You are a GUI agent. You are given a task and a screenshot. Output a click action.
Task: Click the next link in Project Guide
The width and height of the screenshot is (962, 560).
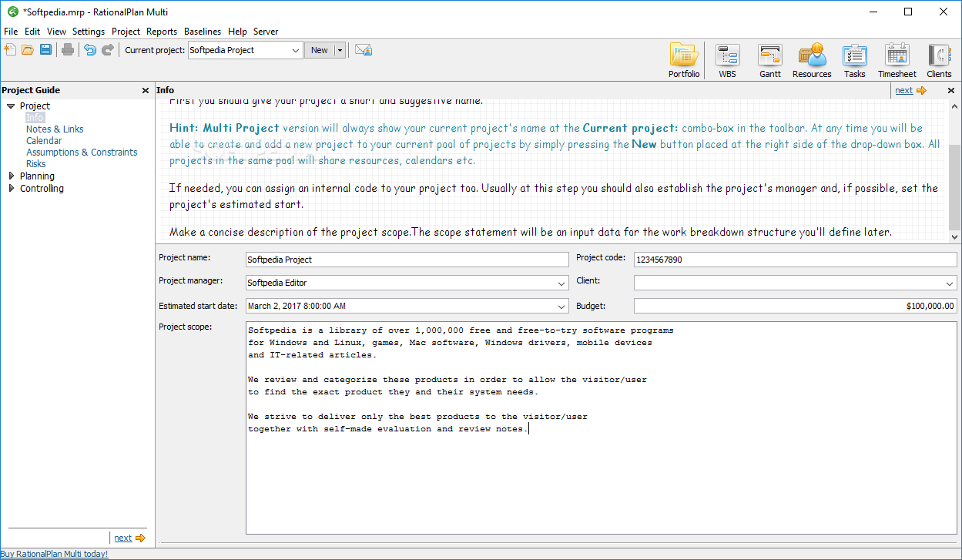[122, 538]
